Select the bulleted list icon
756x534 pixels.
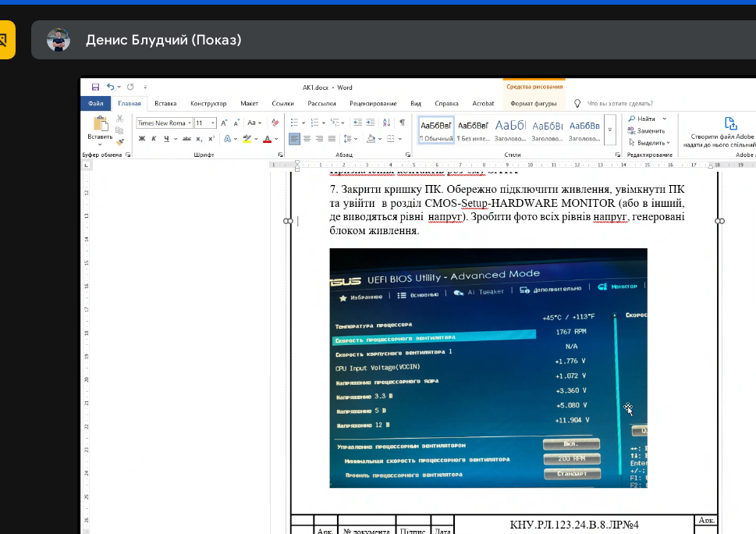click(x=294, y=123)
